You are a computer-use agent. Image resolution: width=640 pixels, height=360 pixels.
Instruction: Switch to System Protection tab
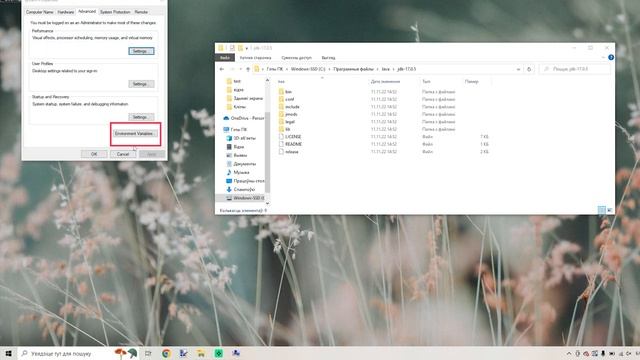pyautogui.click(x=115, y=12)
